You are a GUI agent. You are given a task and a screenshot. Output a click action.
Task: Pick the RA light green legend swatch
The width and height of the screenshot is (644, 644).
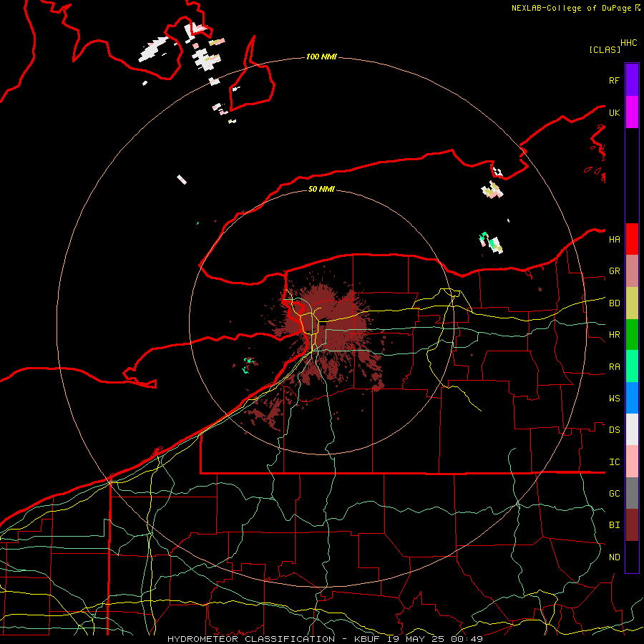point(632,366)
